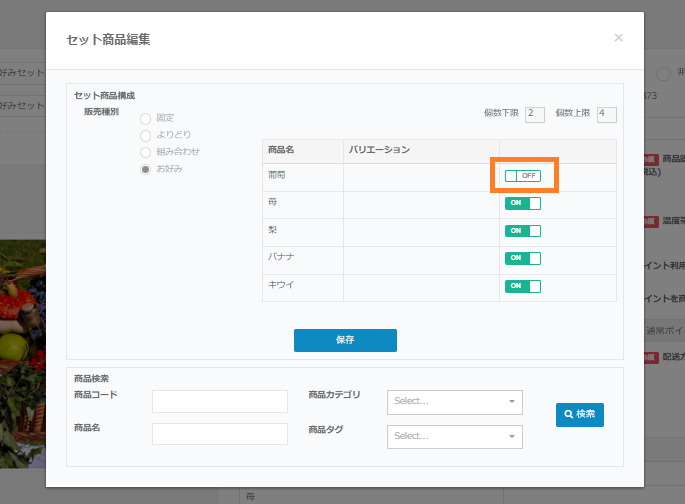
Task: Open the 商品カテゴリ dropdown
Action: 454,401
